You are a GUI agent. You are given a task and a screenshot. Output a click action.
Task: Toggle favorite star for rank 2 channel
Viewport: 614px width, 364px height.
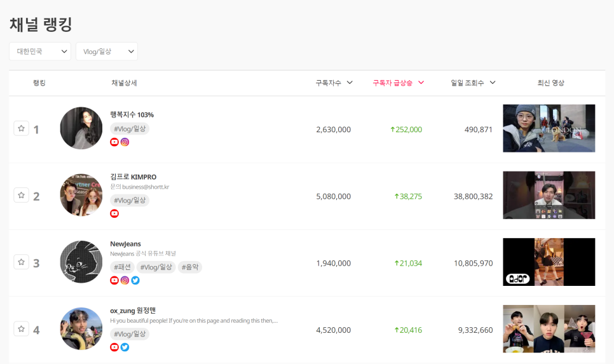pyautogui.click(x=21, y=195)
